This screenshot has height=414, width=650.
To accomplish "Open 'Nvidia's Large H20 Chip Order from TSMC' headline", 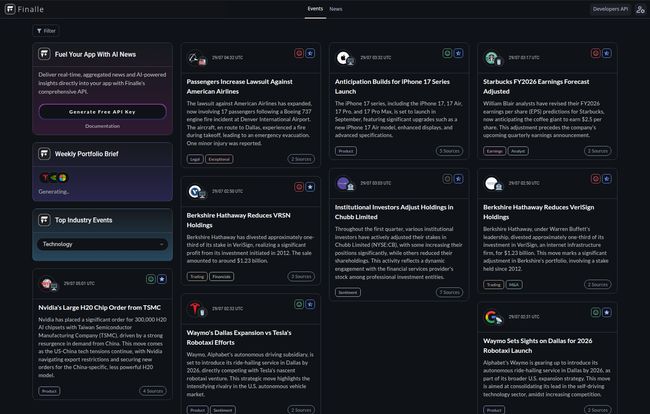I will 99,307.
